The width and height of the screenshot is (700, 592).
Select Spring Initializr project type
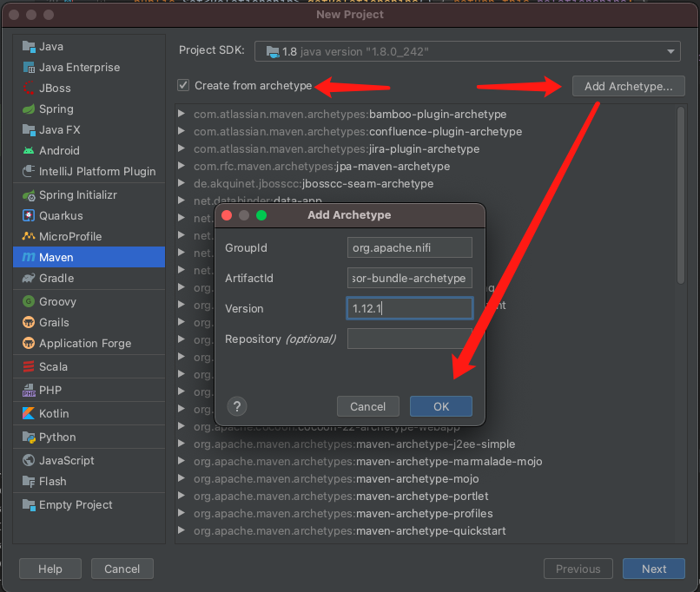pyautogui.click(x=89, y=195)
